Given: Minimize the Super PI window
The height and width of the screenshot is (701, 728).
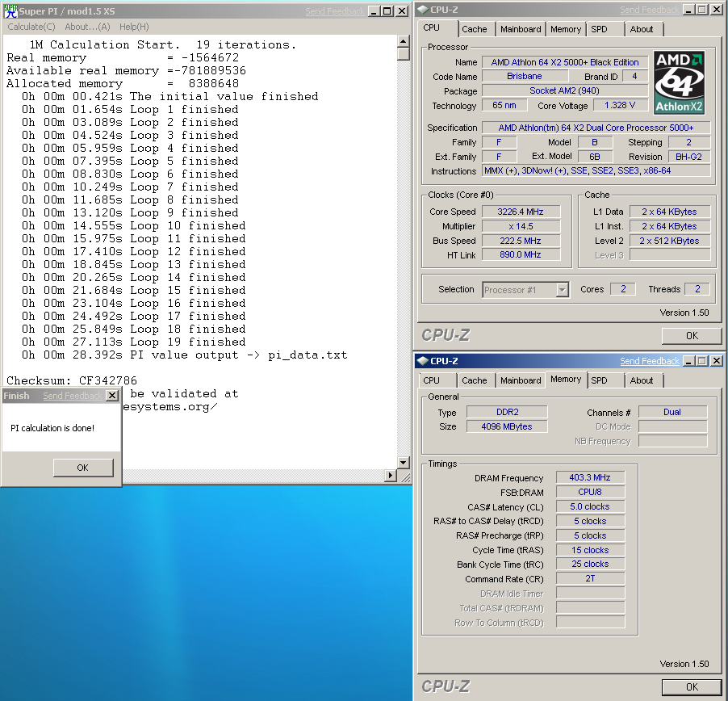Looking at the screenshot, I should pyautogui.click(x=374, y=11).
